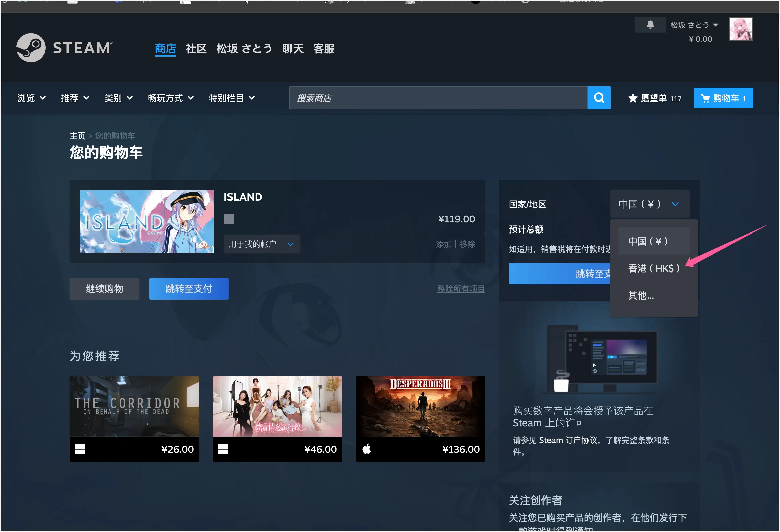The image size is (780, 532).
Task: Click the search magnifier icon
Action: tap(599, 98)
